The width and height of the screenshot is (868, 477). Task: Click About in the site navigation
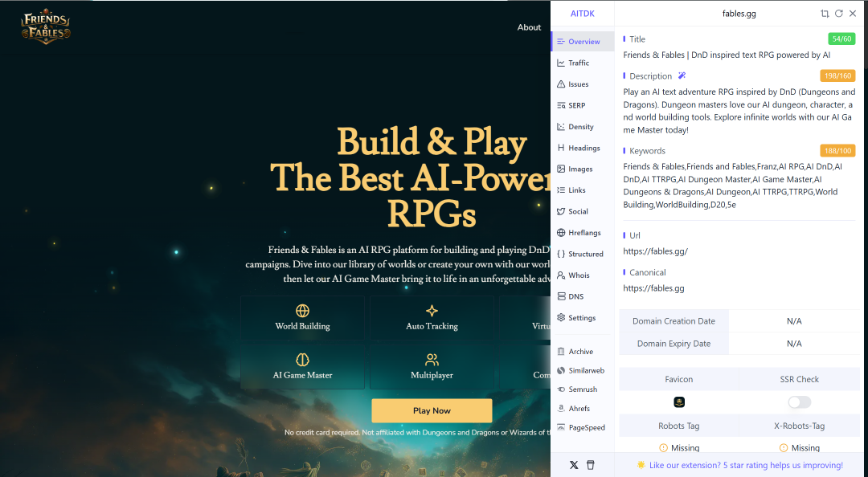[x=529, y=27]
